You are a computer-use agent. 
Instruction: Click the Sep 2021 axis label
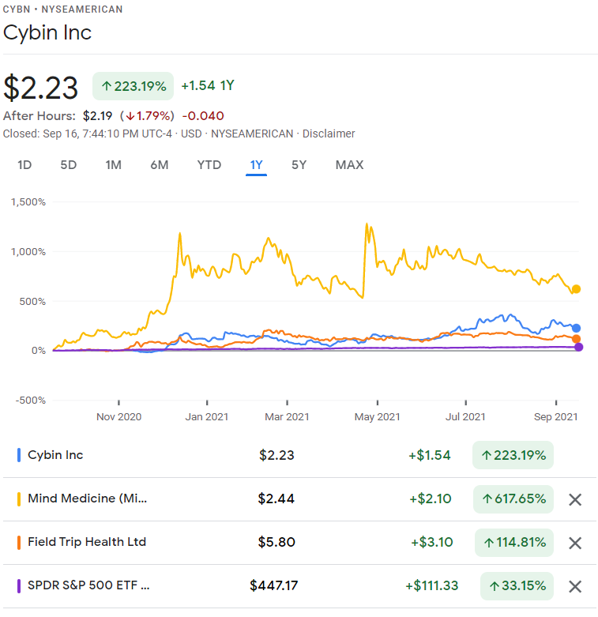point(556,417)
